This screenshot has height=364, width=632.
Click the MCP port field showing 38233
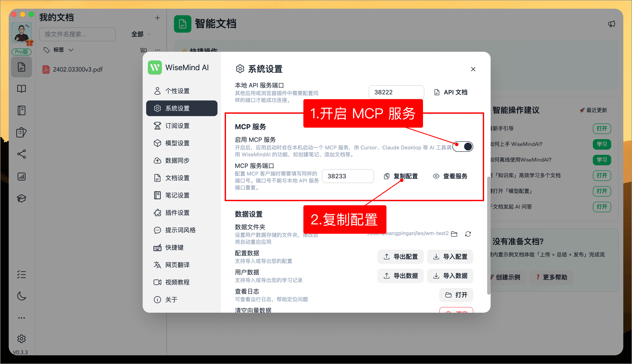pyautogui.click(x=348, y=176)
